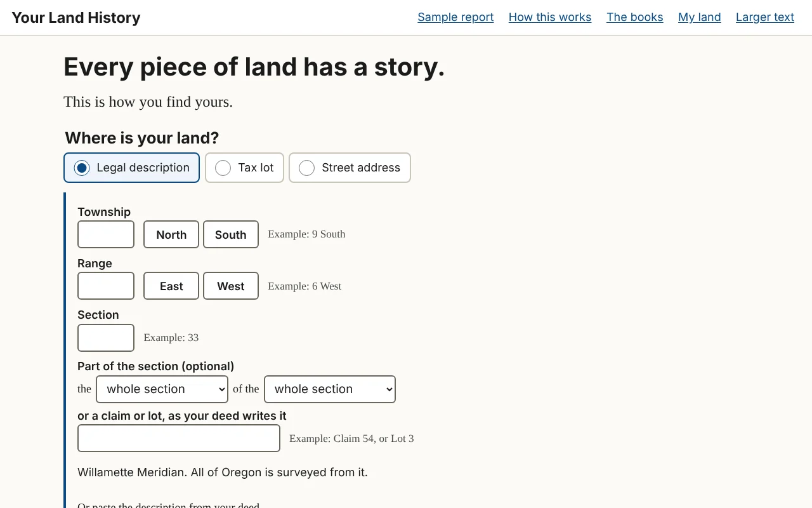Screen dimensions: 812x508
Task: Set range direction to East
Action: point(171,286)
